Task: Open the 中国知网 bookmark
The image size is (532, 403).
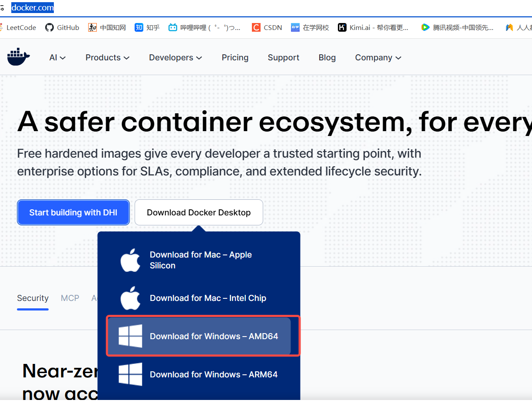Action: tap(107, 27)
